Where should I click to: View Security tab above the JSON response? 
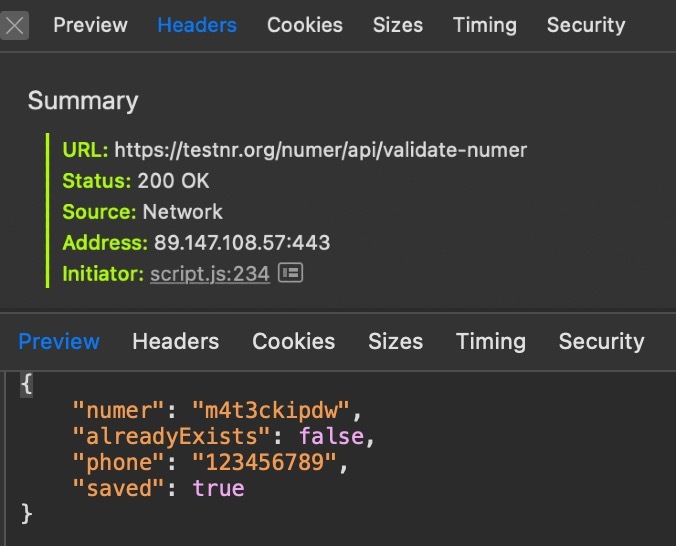coord(601,341)
